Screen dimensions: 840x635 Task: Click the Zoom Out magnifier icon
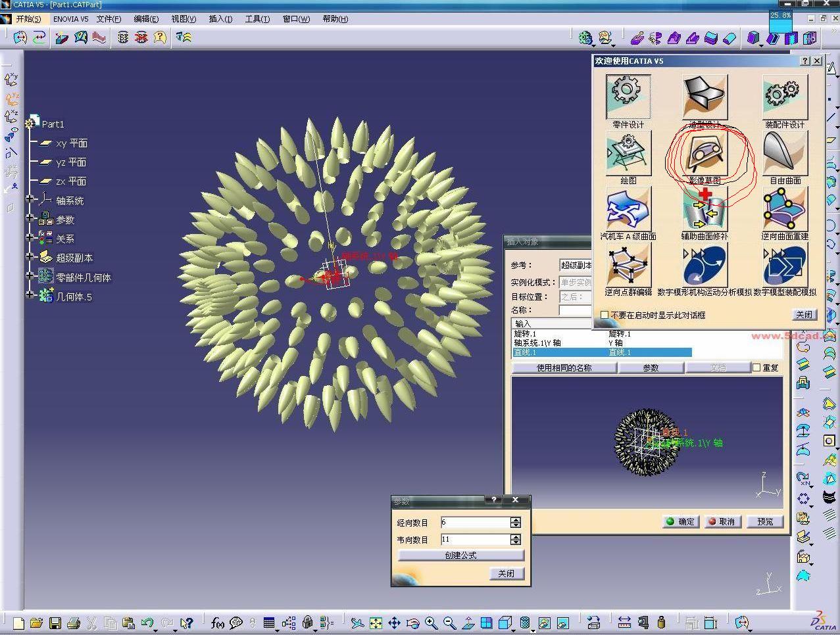pyautogui.click(x=449, y=623)
